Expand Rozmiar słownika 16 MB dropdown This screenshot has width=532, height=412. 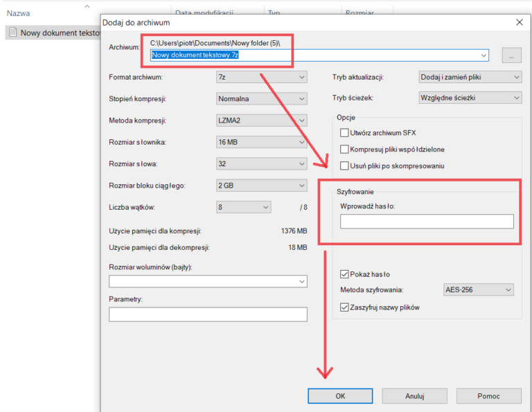pyautogui.click(x=261, y=142)
